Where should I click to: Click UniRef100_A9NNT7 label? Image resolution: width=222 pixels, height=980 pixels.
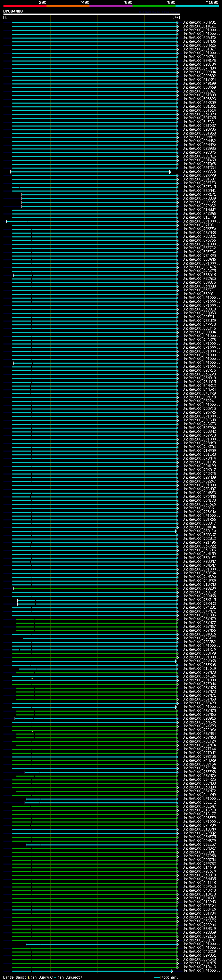pos(199,137)
